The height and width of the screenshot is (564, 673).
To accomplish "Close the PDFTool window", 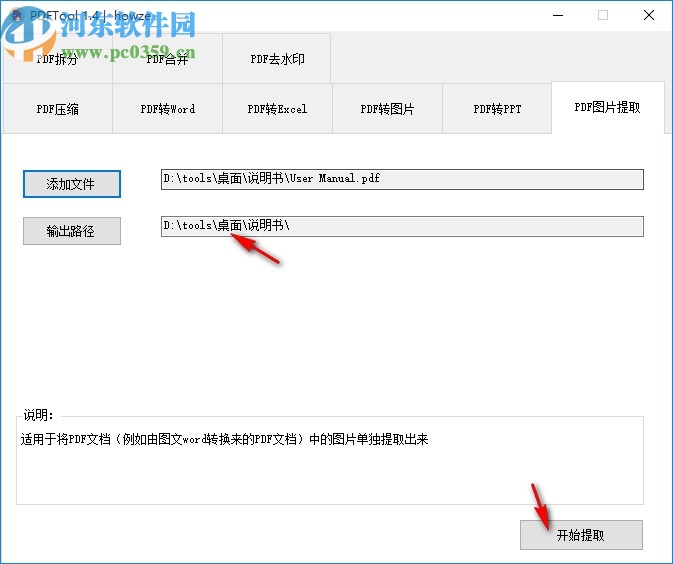I will tap(649, 15).
